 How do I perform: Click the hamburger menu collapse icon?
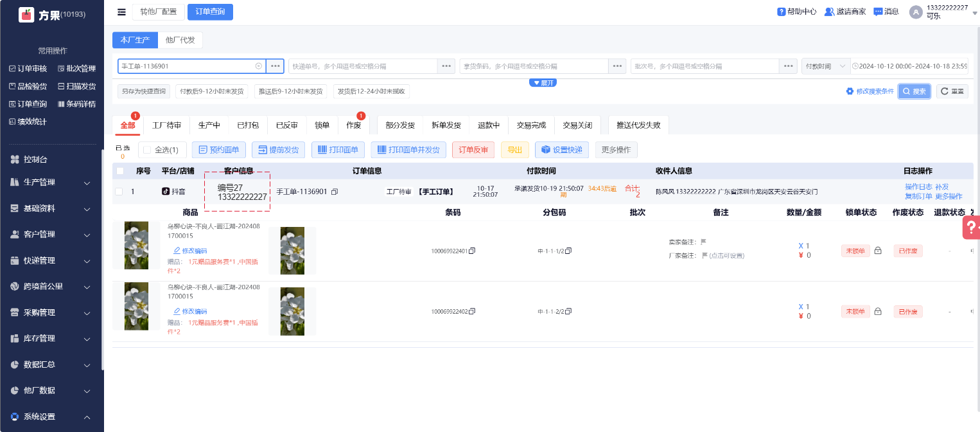[121, 12]
